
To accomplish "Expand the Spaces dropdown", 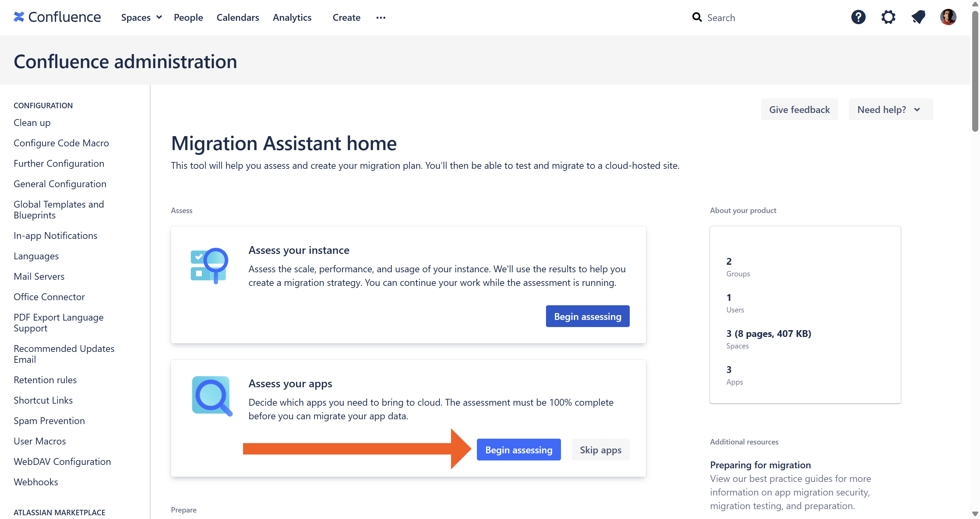I will click(x=141, y=17).
